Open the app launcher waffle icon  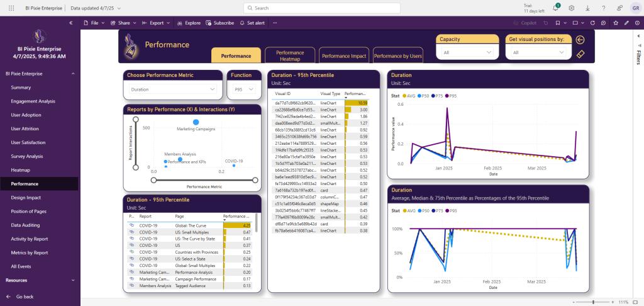pyautogui.click(x=11, y=8)
